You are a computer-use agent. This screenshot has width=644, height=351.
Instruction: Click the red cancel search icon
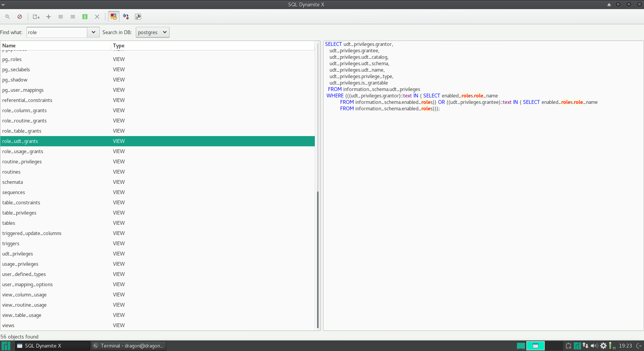pyautogui.click(x=20, y=17)
